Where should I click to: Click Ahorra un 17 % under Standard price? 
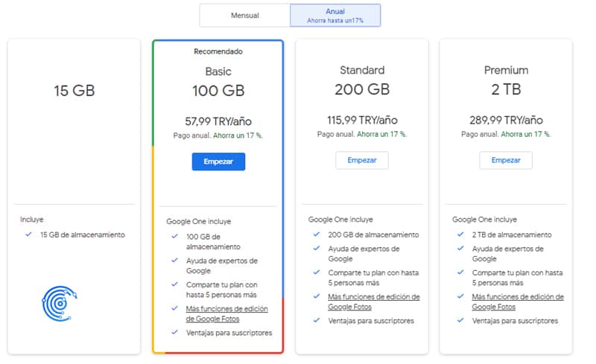(381, 134)
